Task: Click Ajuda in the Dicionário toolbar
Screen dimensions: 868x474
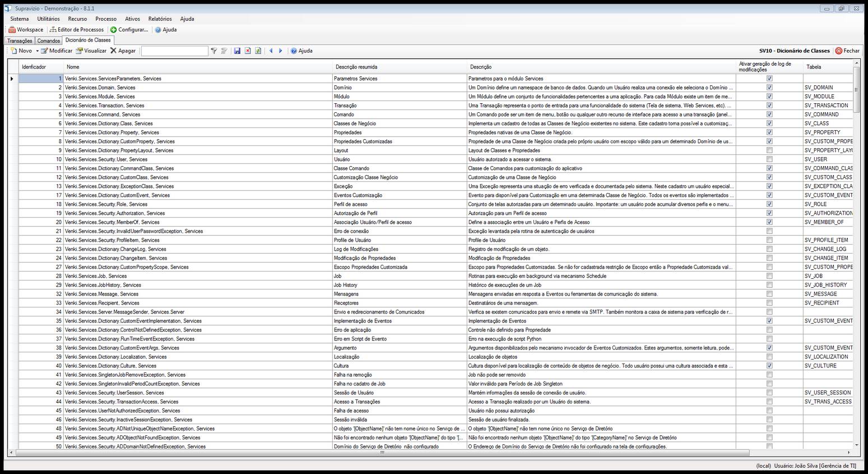Action: pos(301,51)
